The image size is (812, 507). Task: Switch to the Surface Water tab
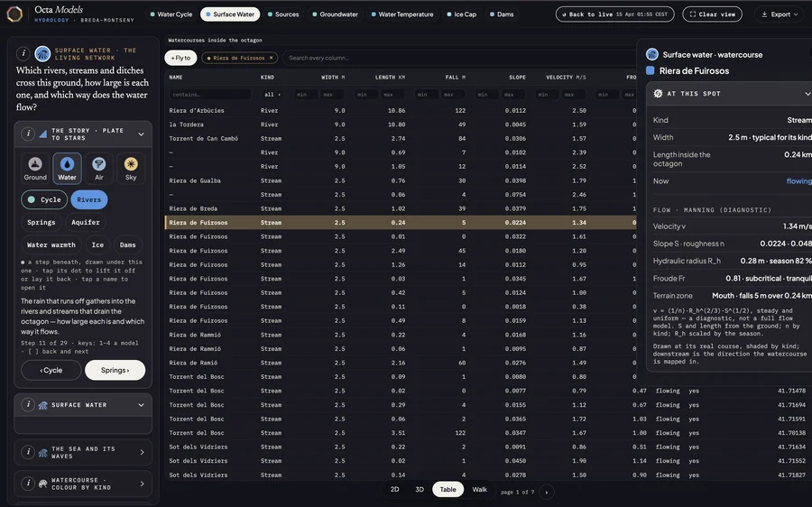coord(230,14)
